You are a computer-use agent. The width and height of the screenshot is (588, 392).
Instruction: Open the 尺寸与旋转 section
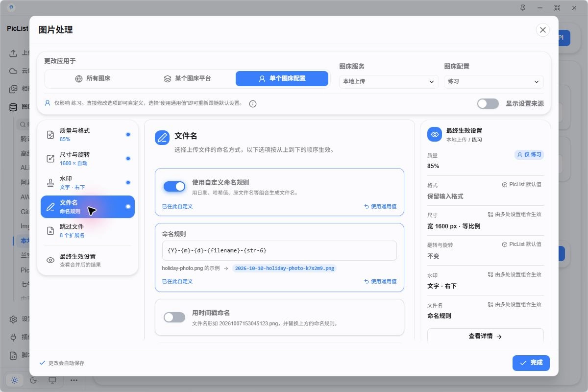88,159
